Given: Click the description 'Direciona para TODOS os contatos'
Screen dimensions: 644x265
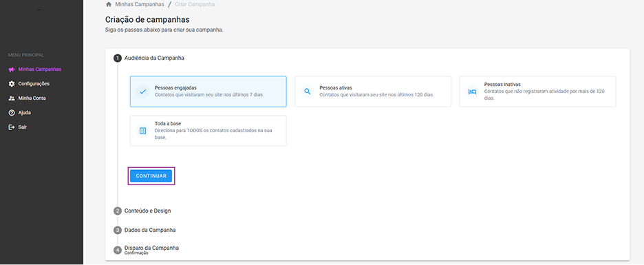Looking at the screenshot, I should tap(213, 134).
